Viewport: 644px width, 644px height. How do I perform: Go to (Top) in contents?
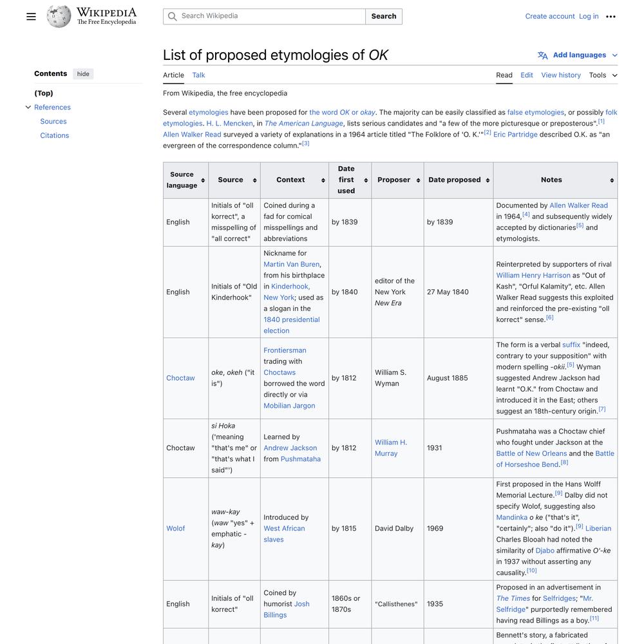pos(44,93)
